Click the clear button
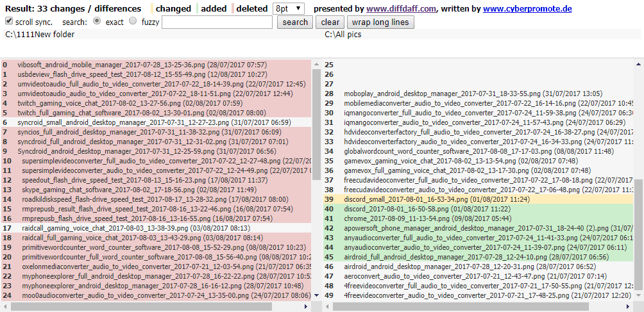 pyautogui.click(x=330, y=22)
